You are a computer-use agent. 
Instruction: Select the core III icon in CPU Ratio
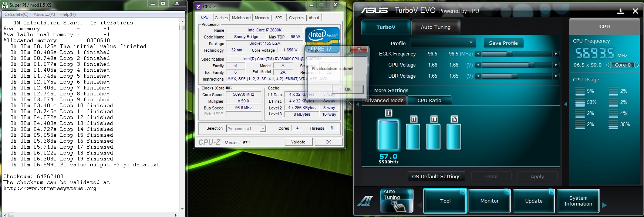pyautogui.click(x=434, y=119)
